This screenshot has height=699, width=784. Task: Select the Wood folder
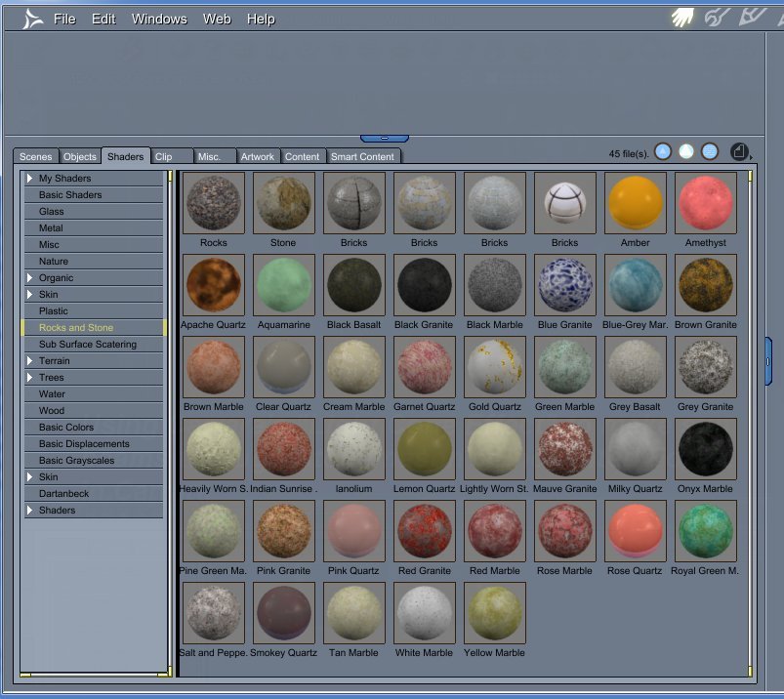[x=94, y=410]
